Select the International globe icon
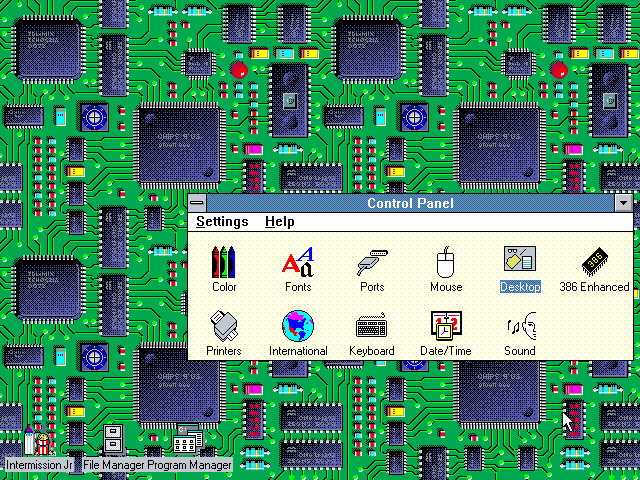 tap(298, 326)
